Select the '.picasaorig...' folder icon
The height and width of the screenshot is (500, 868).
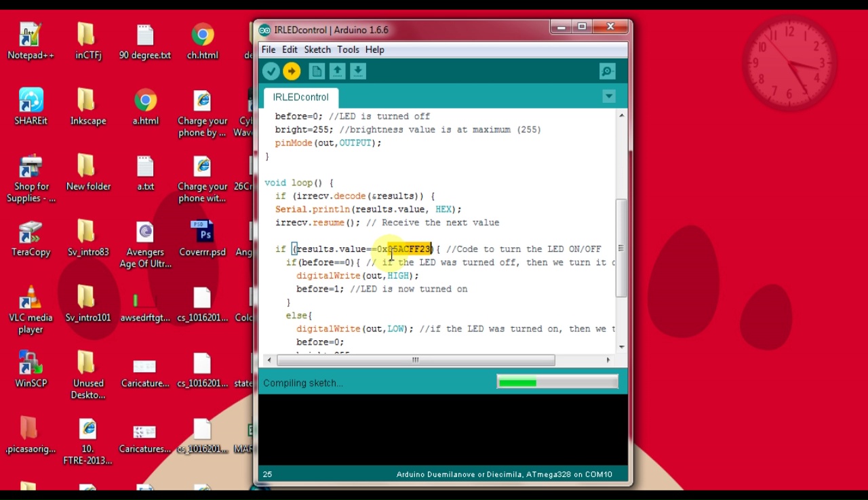[31, 436]
